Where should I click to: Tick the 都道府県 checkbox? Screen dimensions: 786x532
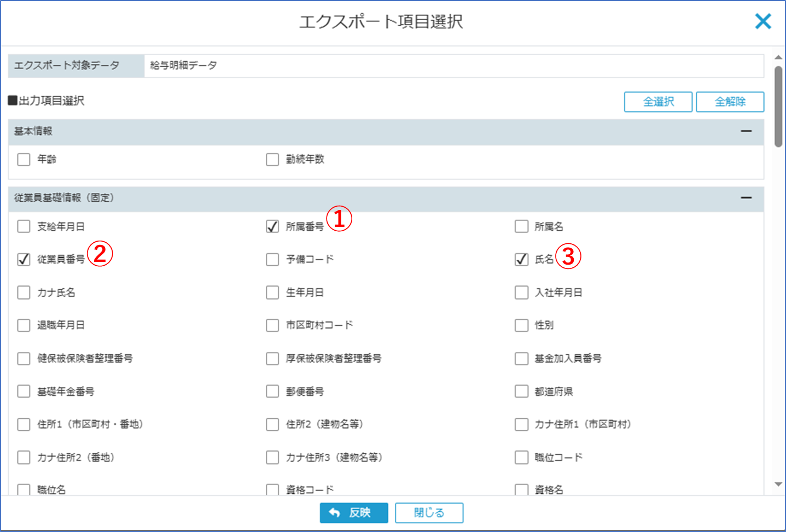point(521,391)
